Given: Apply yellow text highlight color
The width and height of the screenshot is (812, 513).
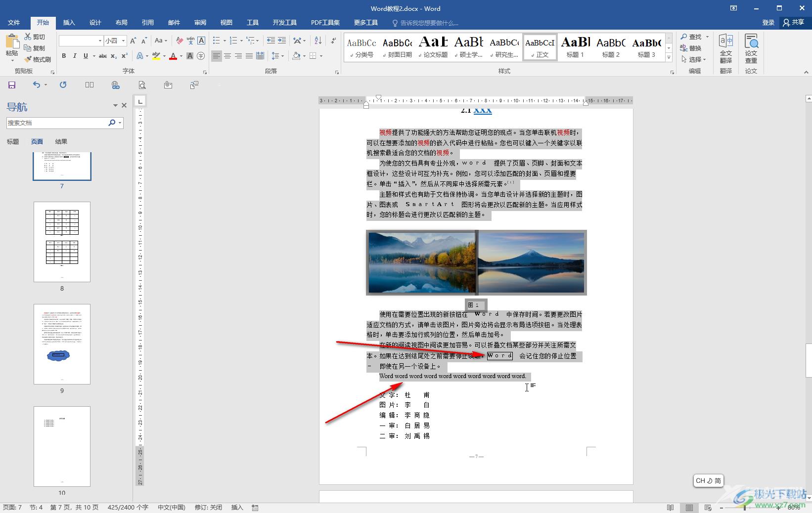Looking at the screenshot, I should [156, 56].
